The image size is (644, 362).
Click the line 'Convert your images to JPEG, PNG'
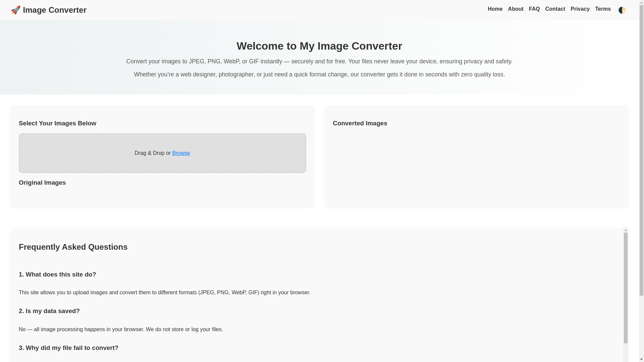click(319, 61)
